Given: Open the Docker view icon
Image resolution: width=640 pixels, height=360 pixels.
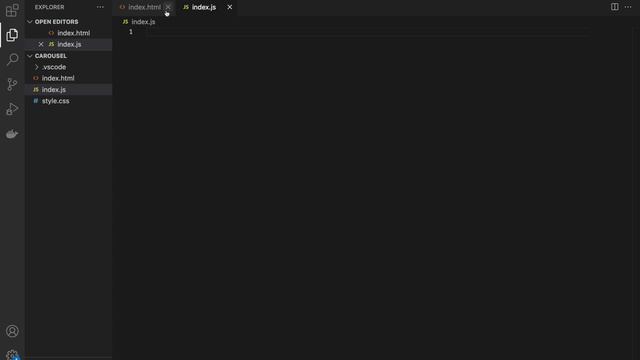Looking at the screenshot, I should tap(12, 134).
